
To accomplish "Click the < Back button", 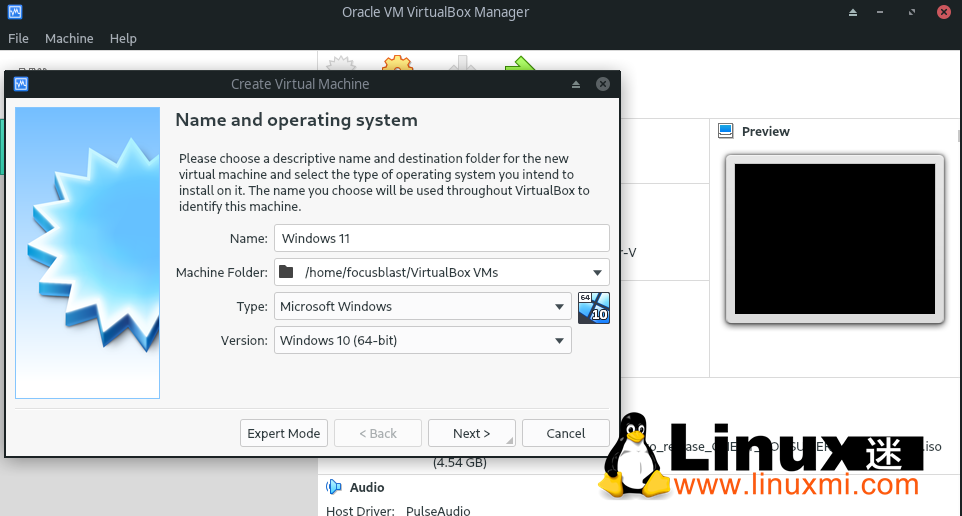I will 378,433.
